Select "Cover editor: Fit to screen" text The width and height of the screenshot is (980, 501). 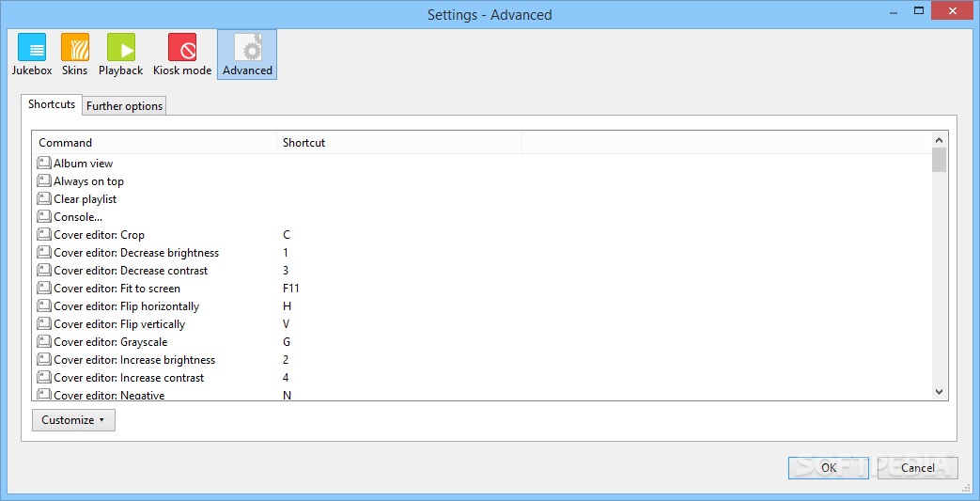(117, 289)
